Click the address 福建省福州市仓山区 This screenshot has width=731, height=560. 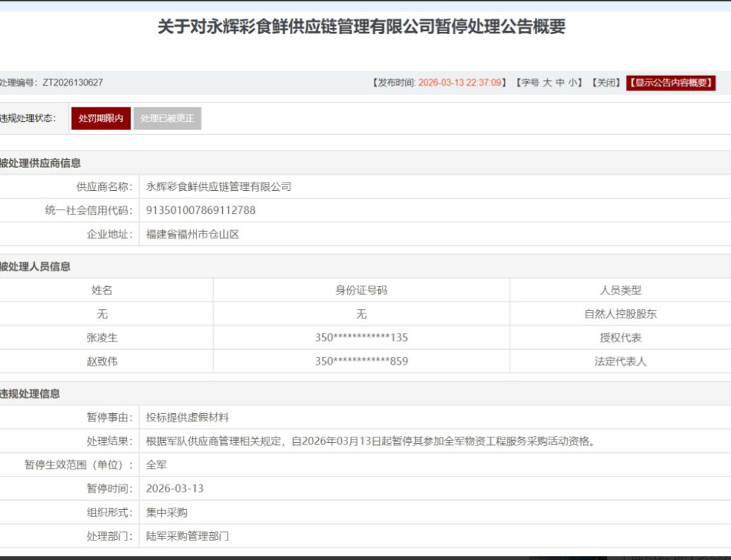pyautogui.click(x=193, y=234)
